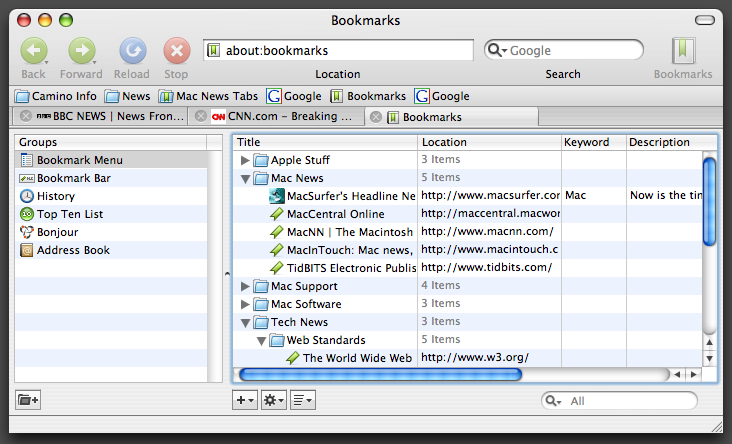This screenshot has height=444, width=732.
Task: Reload the page with Reload button
Action: point(133,50)
